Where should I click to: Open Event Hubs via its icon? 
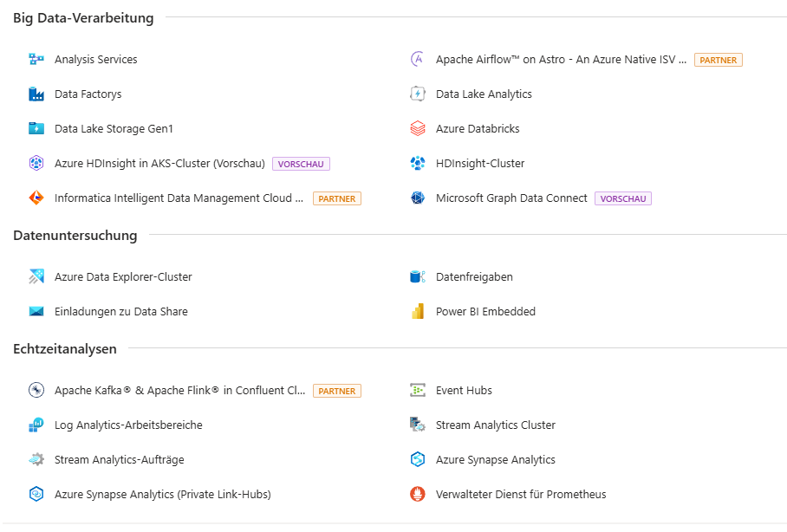click(418, 390)
